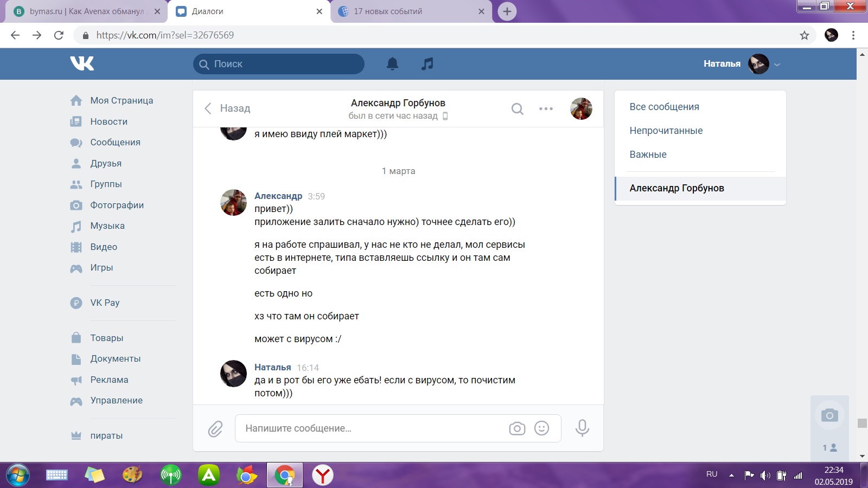This screenshot has height=488, width=868.
Task: Bookmark this page with star icon
Action: tap(804, 35)
